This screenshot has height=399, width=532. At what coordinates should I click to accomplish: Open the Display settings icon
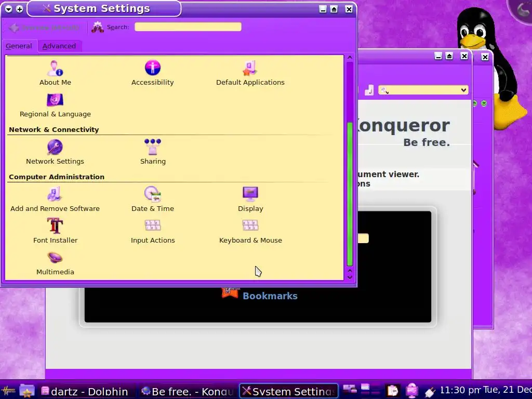point(250,194)
